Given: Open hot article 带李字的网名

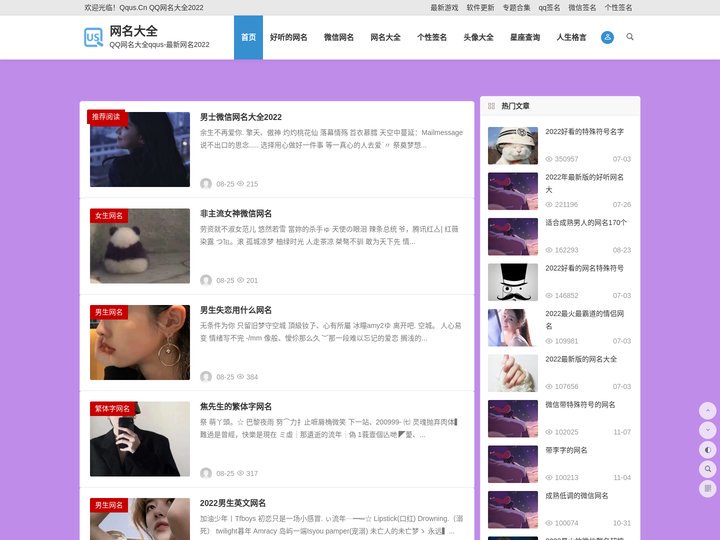Looking at the screenshot, I should (x=566, y=450).
